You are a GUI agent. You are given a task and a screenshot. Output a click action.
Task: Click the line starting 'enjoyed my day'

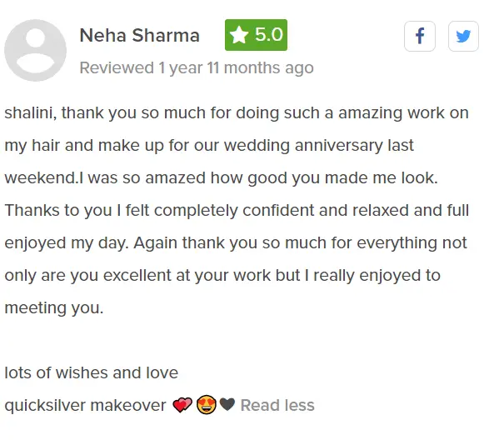point(236,242)
